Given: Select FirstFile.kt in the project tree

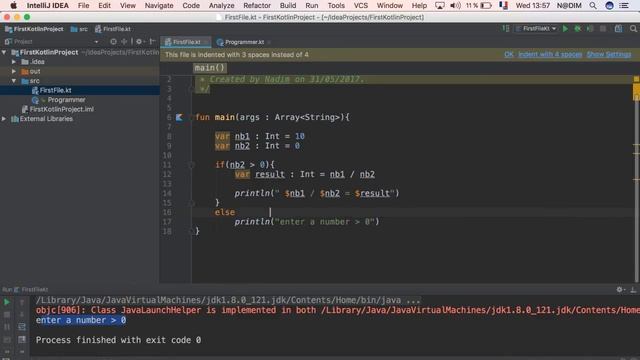Looking at the screenshot, I should coord(56,90).
